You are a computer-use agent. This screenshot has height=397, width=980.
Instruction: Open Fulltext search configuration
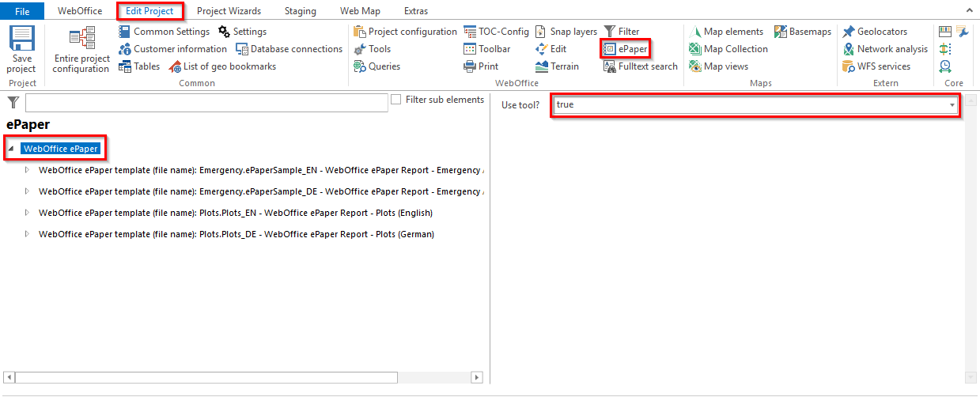click(641, 66)
